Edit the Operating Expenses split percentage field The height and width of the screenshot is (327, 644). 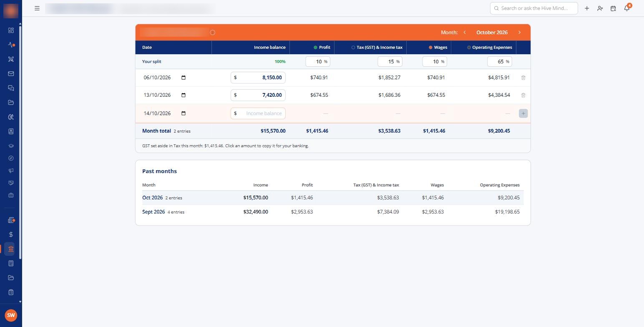coord(500,61)
